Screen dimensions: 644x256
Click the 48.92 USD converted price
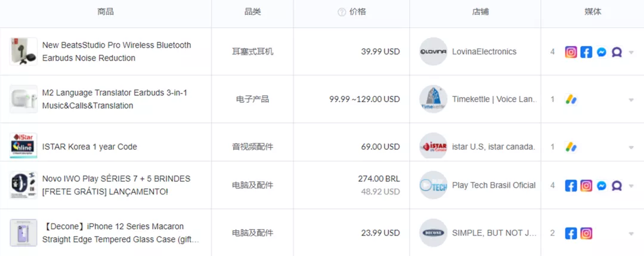(x=380, y=192)
